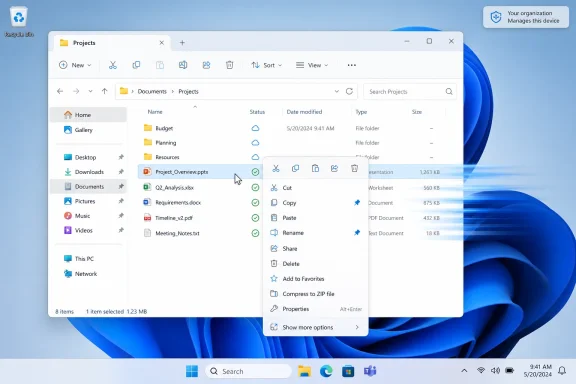The width and height of the screenshot is (576, 384).
Task: Click the Delete trash icon in the toolbar
Action: [x=230, y=65]
